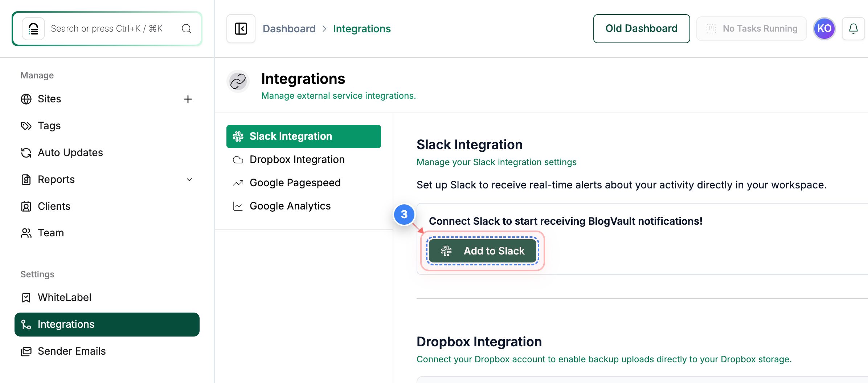
Task: Switch to the Old Dashboard
Action: (641, 28)
